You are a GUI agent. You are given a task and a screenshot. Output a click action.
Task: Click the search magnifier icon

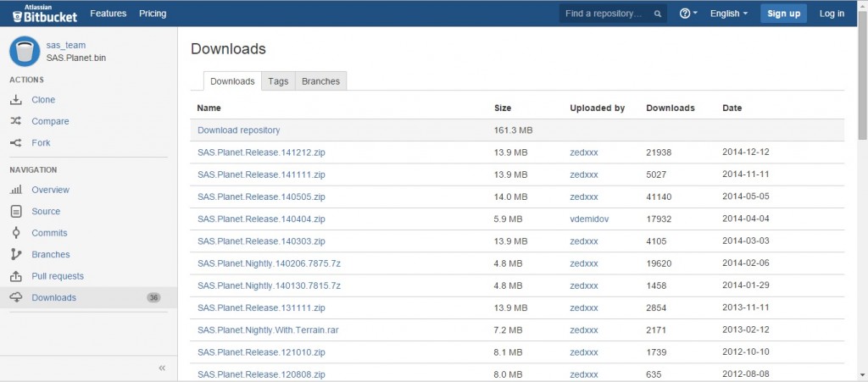pyautogui.click(x=658, y=14)
